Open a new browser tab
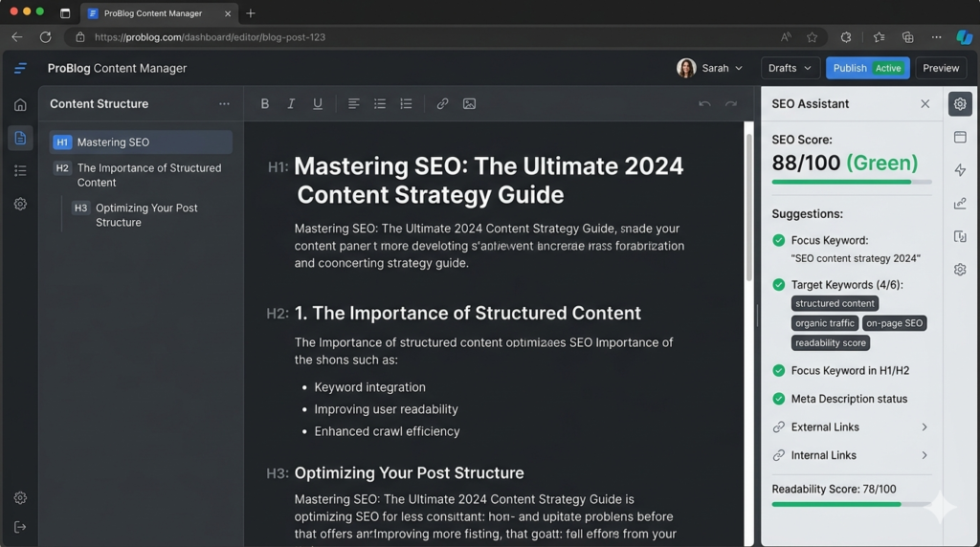The height and width of the screenshot is (547, 980). [251, 13]
